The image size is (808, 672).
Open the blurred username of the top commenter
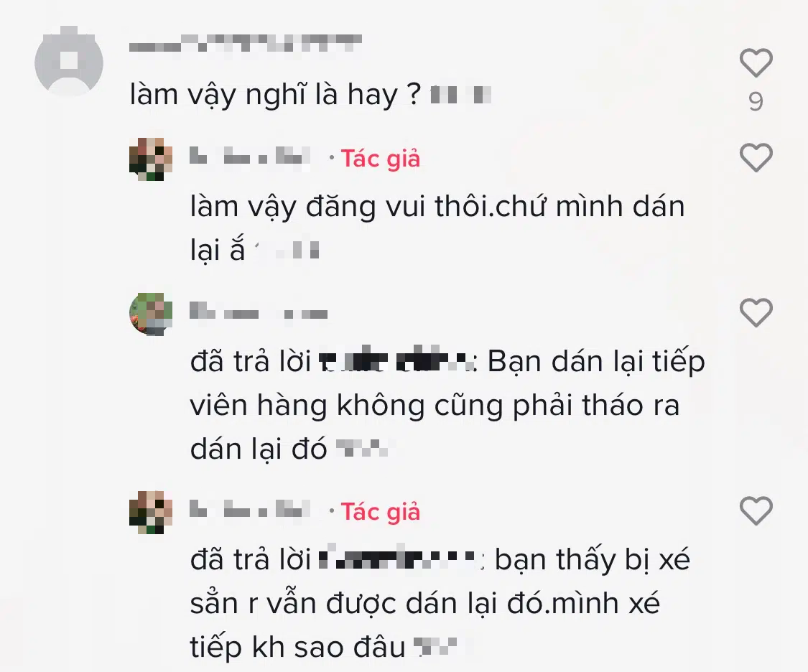(x=245, y=43)
